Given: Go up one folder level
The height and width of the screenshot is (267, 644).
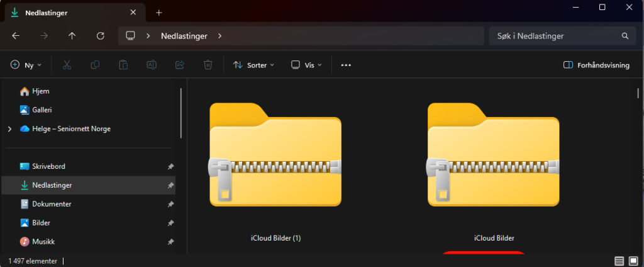Looking at the screenshot, I should tap(72, 36).
